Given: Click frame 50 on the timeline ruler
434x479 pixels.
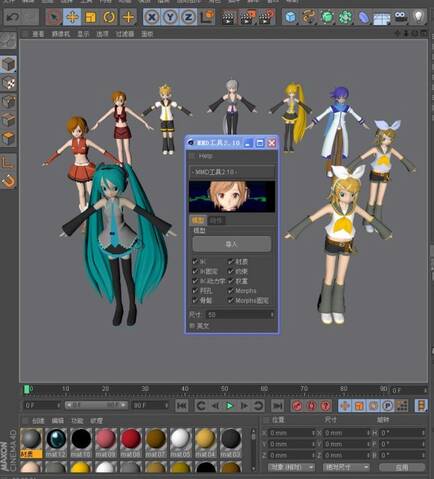Looking at the screenshot, I should 224,389.
